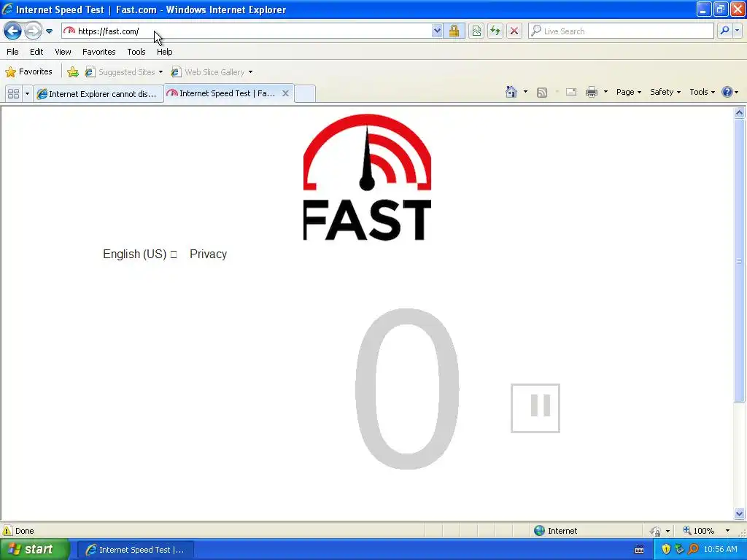Click the Read Mail icon
Image resolution: width=747 pixels, height=560 pixels.
571,93
